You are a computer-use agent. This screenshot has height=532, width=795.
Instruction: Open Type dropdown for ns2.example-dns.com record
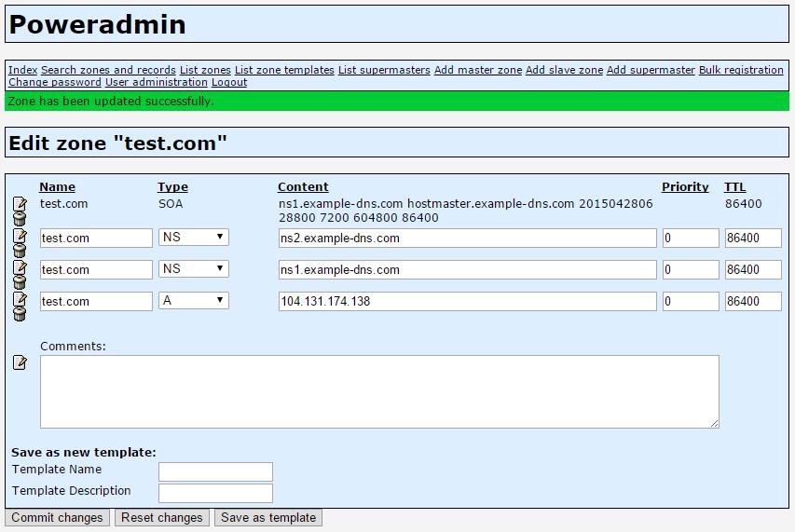(x=194, y=238)
